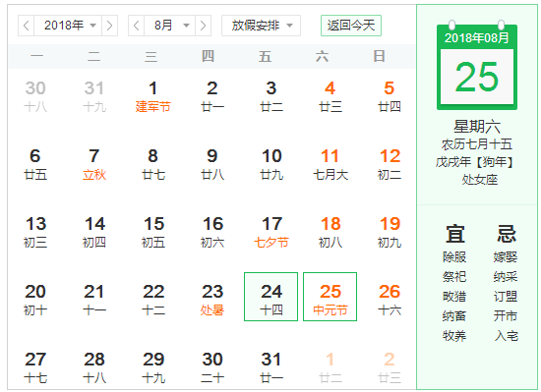Open the 2018年 year dropdown
This screenshot has width=541, height=392.
click(x=68, y=26)
